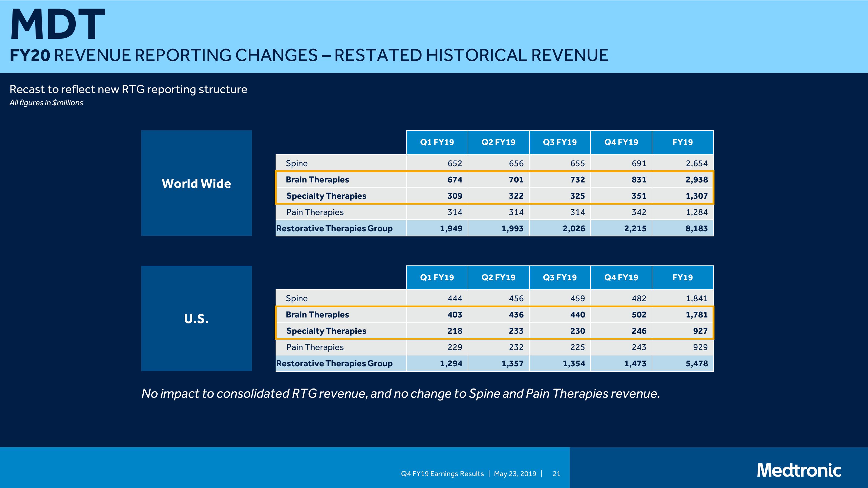The image size is (868, 488).
Task: Click Q1 FY19 header in U.S. table
Action: coord(437,278)
